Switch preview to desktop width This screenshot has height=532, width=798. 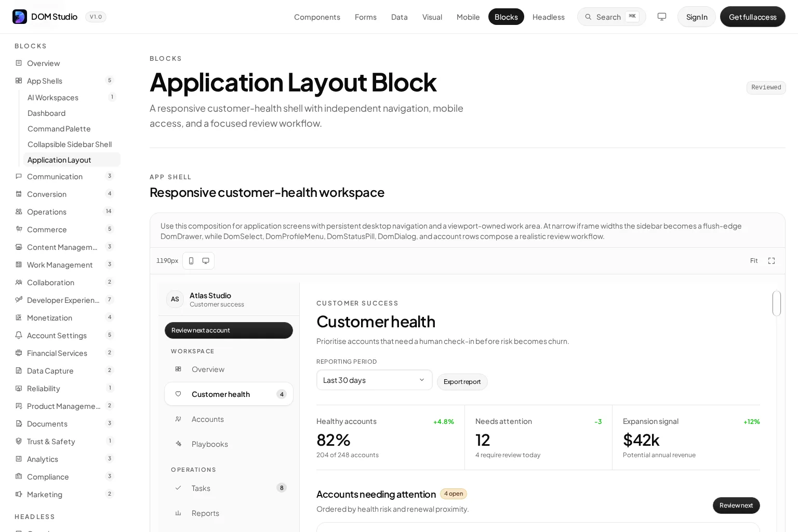pos(206,261)
